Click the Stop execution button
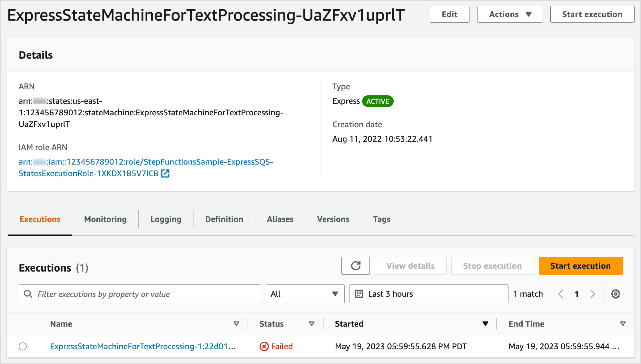Viewport: 641px width, 364px height. click(x=492, y=266)
